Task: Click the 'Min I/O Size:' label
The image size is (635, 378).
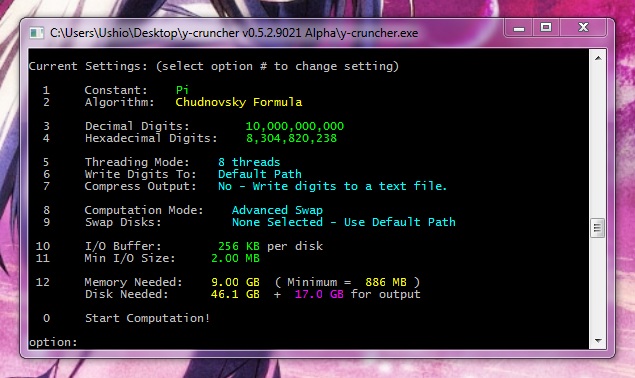Action: pyautogui.click(x=130, y=258)
